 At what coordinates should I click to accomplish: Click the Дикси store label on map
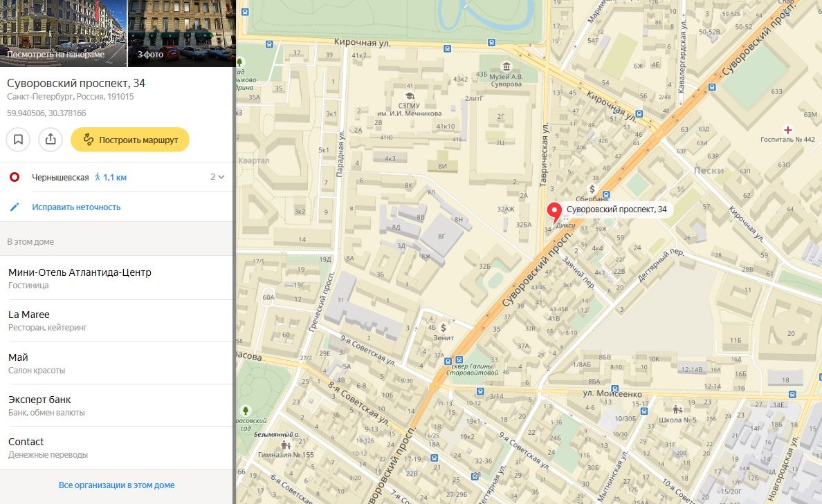[x=566, y=225]
